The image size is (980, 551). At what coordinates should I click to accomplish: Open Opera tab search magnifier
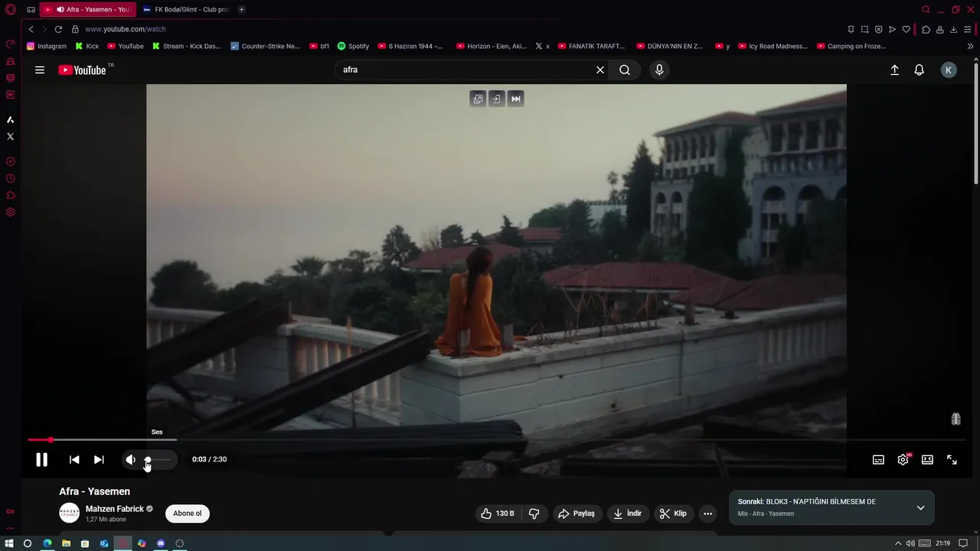click(926, 9)
